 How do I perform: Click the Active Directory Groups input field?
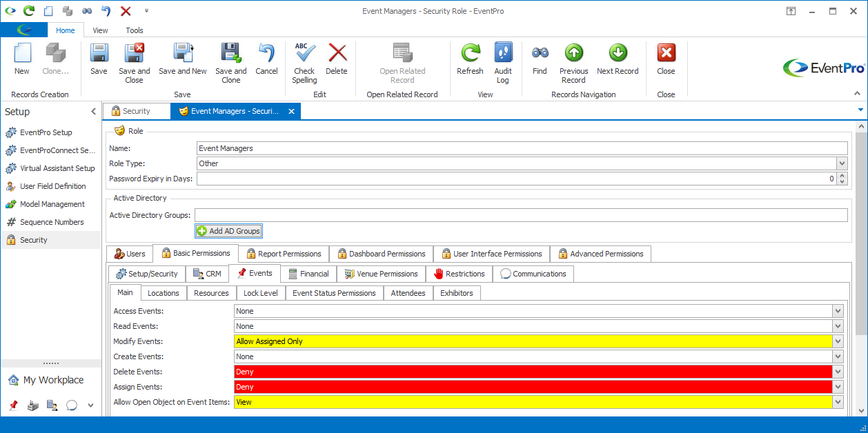point(521,215)
